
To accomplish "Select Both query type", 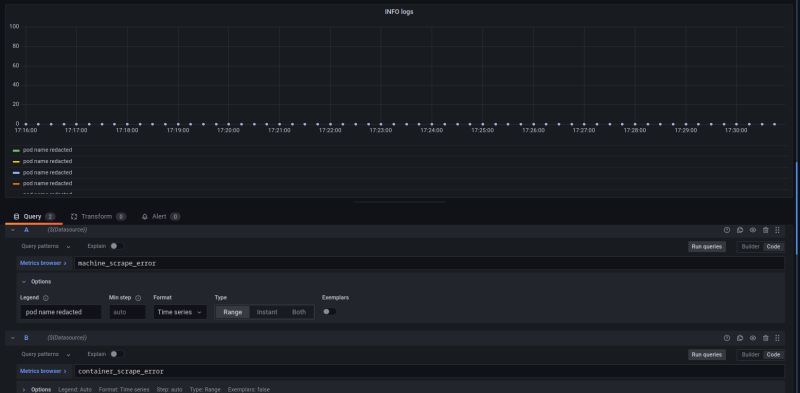I will point(299,312).
